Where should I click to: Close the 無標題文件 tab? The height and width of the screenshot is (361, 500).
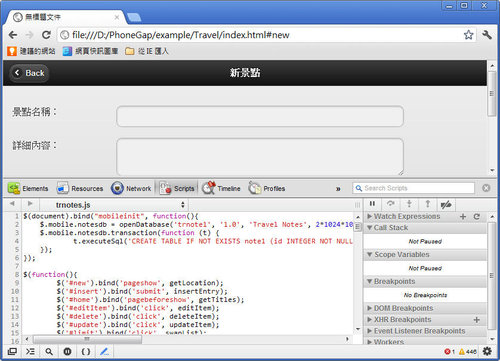117,17
